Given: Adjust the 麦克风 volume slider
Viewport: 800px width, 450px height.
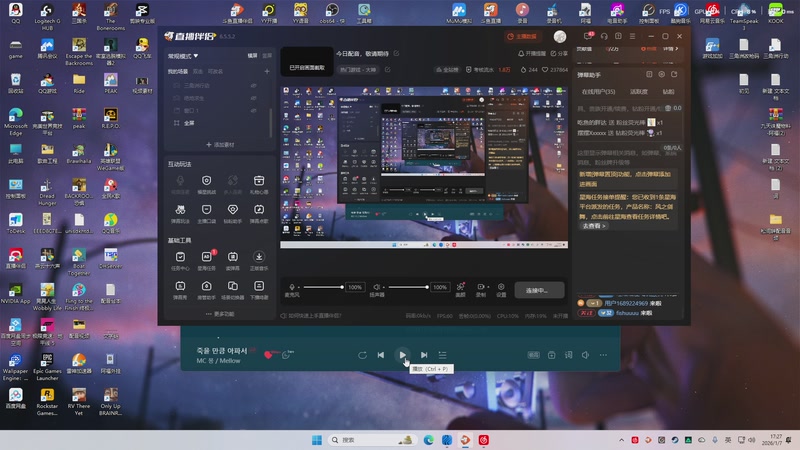Looking at the screenshot, I should (x=323, y=287).
